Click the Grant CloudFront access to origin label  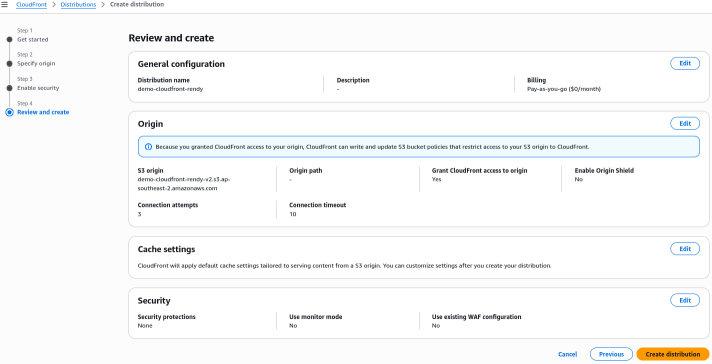click(x=480, y=171)
